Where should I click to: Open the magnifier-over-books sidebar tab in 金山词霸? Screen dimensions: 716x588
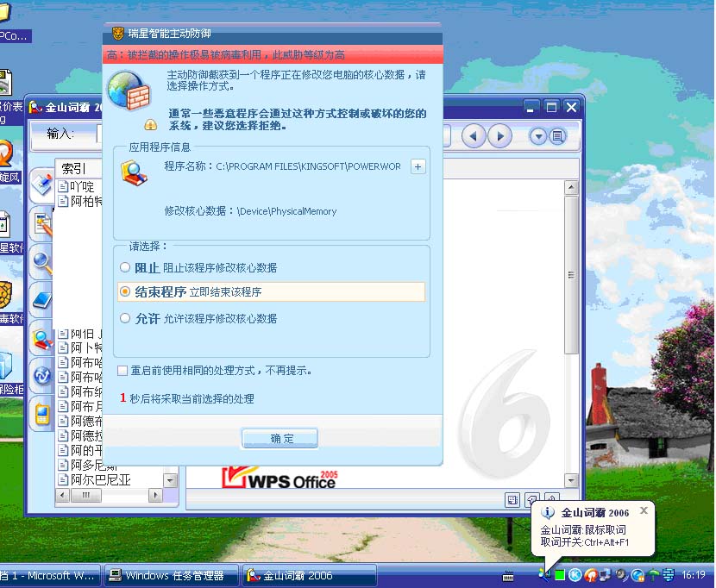pyautogui.click(x=42, y=339)
